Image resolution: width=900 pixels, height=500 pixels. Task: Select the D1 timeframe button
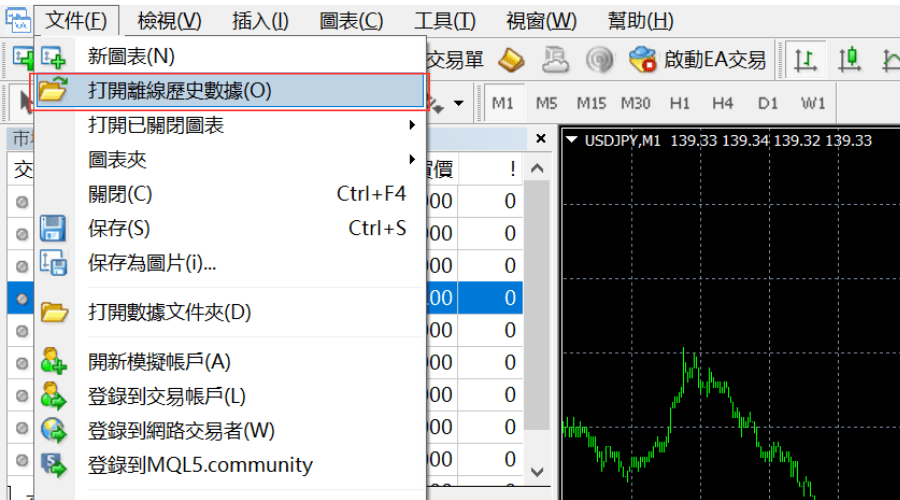point(767,103)
